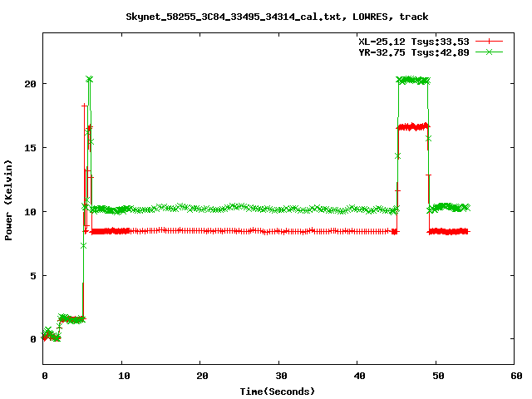The width and height of the screenshot is (532, 399).
Task: Click x-axis tick label 30
Action: click(x=281, y=376)
